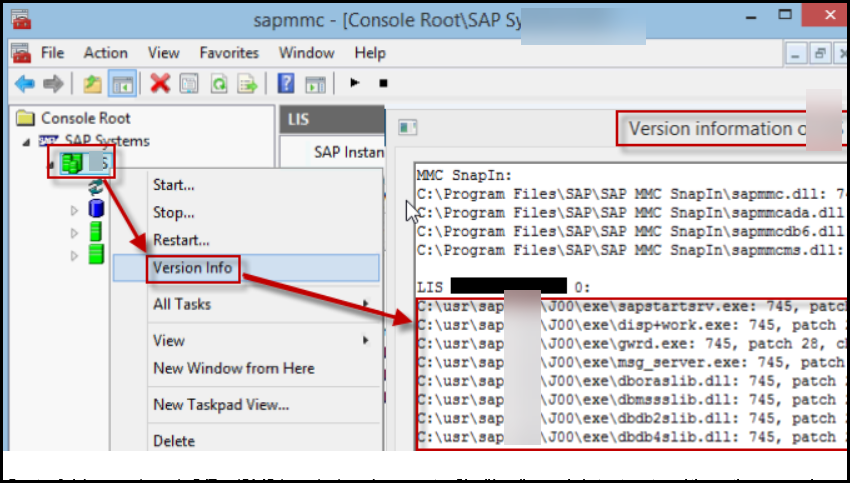Click the sapmmcada.dll SnapIn line
Image resolution: width=850 pixels, height=483 pixels.
[632, 213]
